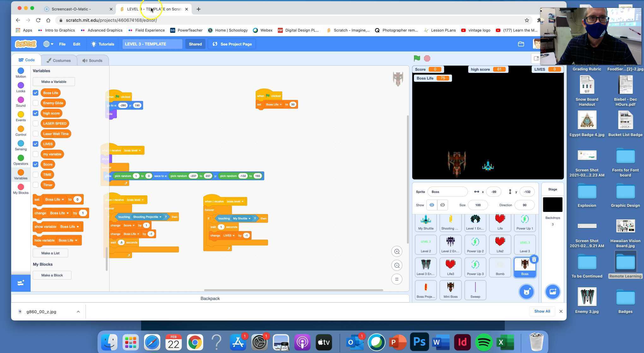644x353 pixels.
Task: Hide the sprite using crossed-eye toggle
Action: coord(442,205)
